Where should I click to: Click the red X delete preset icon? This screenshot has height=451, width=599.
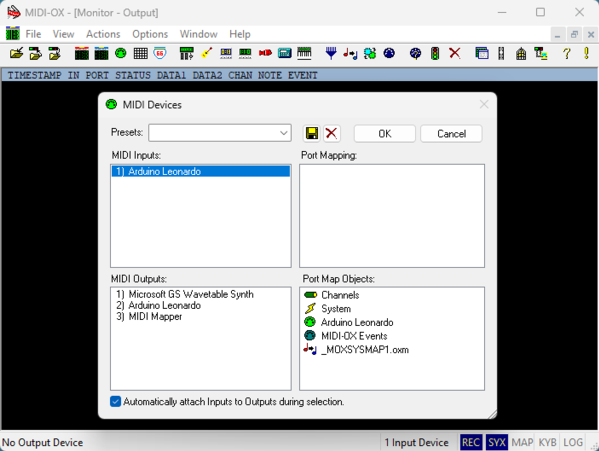pyautogui.click(x=331, y=133)
